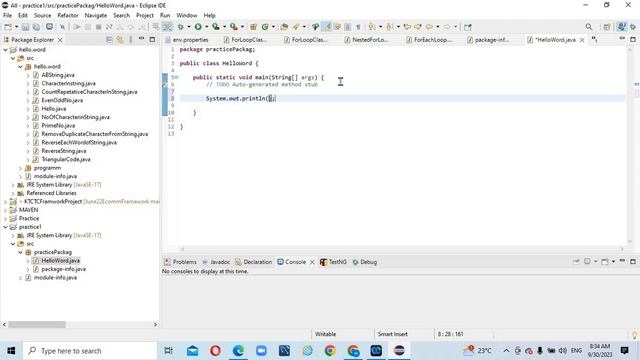Close the HelloWord.java editor tab

pos(582,40)
